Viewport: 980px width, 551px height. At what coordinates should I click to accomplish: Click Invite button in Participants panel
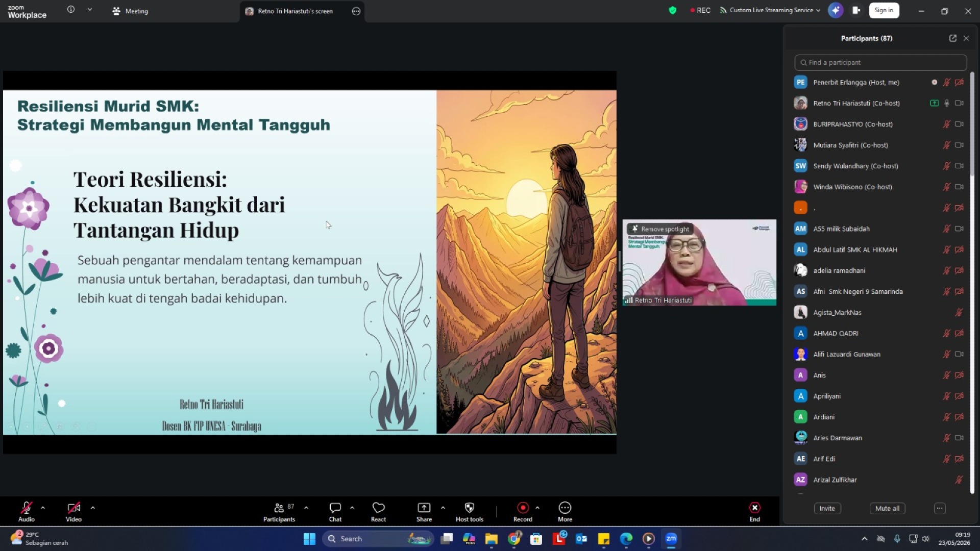(x=827, y=508)
